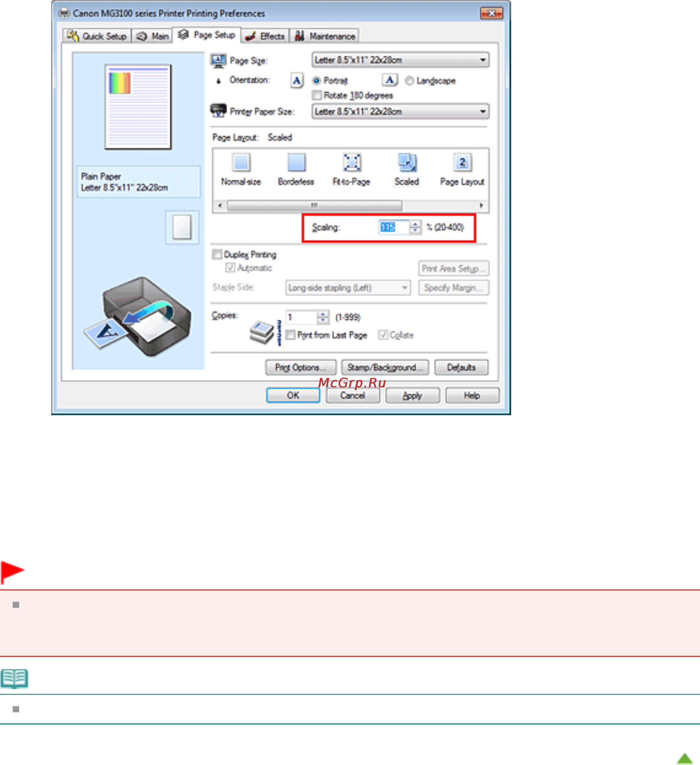This screenshot has height=765, width=700.
Task: Decrease the Copies count with down arrow
Action: click(323, 321)
